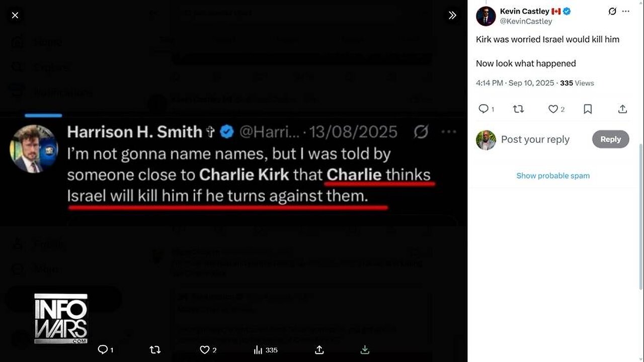The width and height of the screenshot is (644, 362).
Task: Click the 'Post your reply' text field
Action: [535, 139]
